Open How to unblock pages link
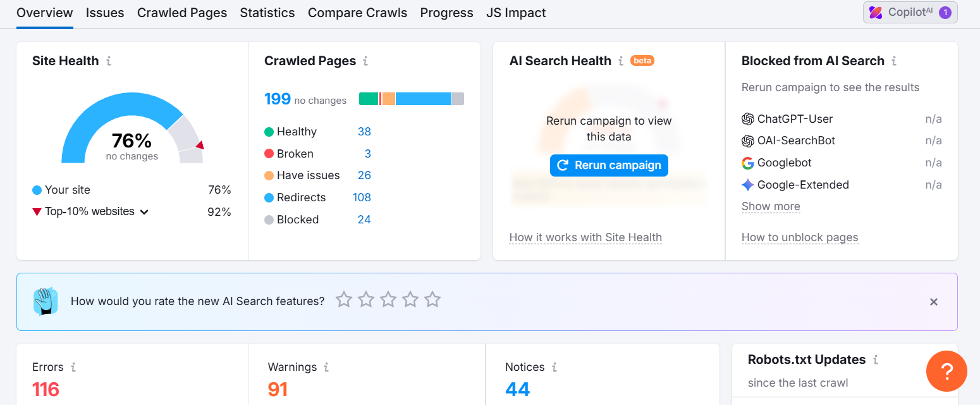The width and height of the screenshot is (980, 405). pos(800,238)
